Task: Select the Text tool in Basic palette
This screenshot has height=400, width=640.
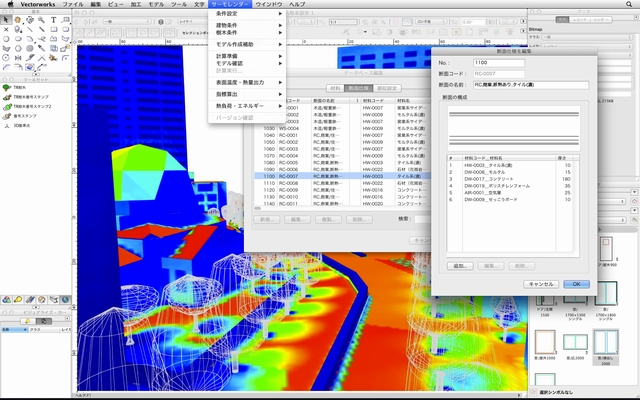Action: click(53, 19)
